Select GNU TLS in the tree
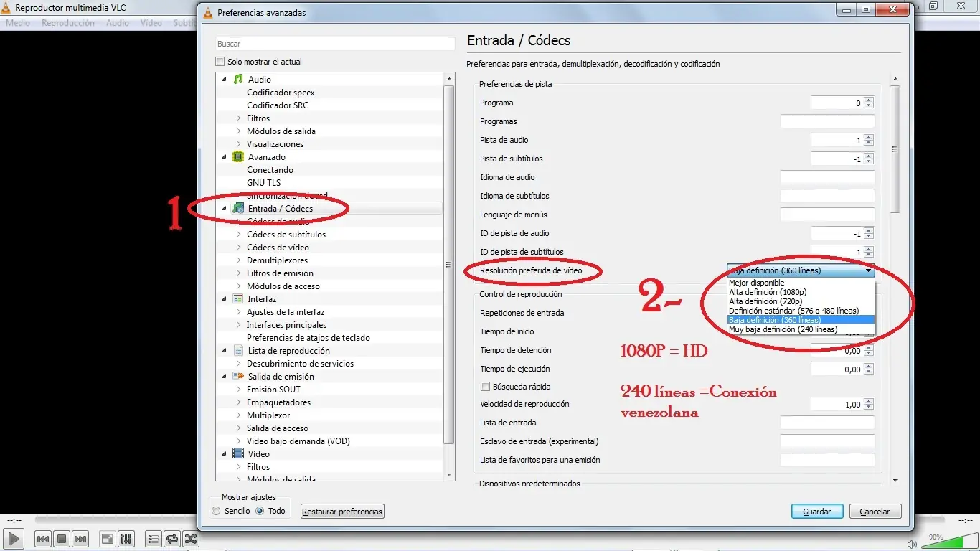The height and width of the screenshot is (551, 980). [x=264, y=183]
